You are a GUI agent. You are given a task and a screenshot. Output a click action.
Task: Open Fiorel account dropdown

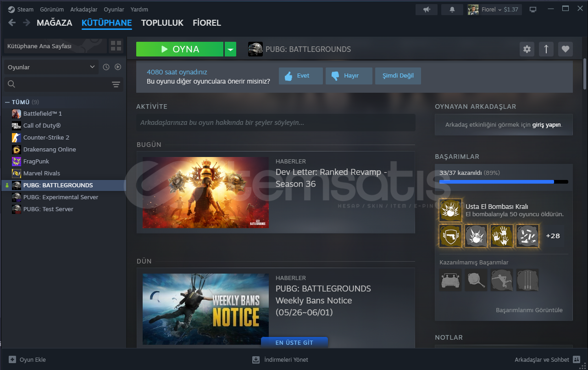(494, 9)
